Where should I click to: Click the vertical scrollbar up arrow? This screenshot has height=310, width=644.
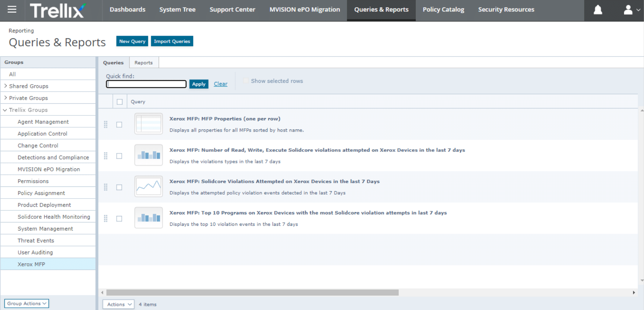[x=642, y=110]
